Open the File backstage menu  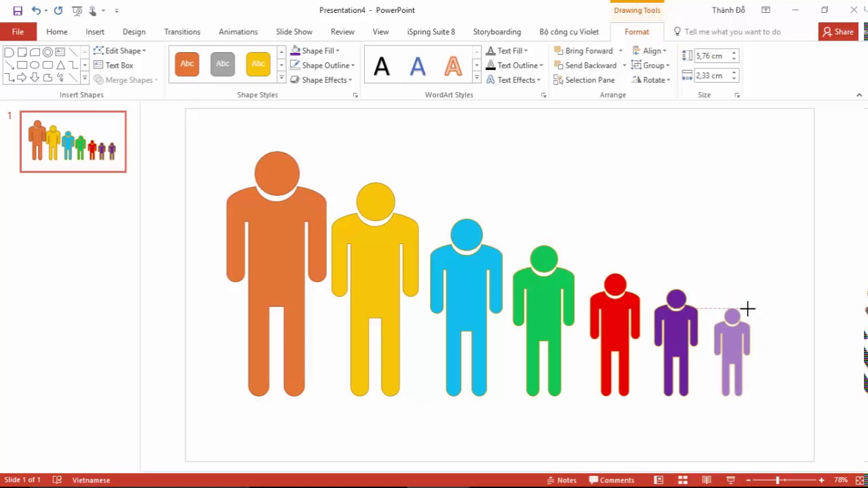tap(18, 32)
